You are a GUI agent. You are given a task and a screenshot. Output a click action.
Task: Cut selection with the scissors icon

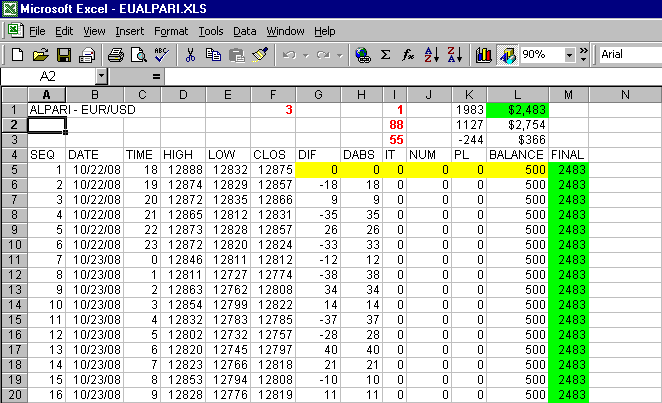pyautogui.click(x=190, y=54)
